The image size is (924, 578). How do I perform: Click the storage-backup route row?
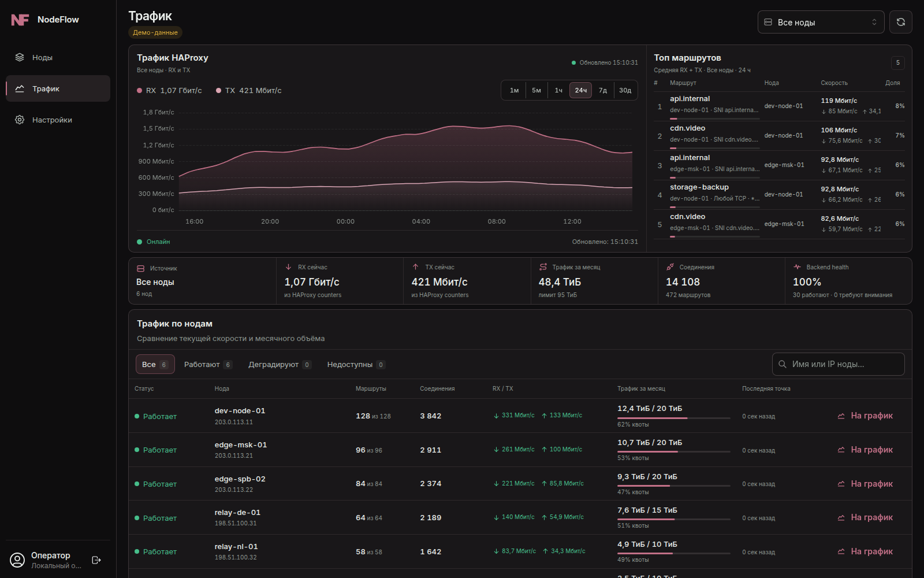click(x=779, y=195)
